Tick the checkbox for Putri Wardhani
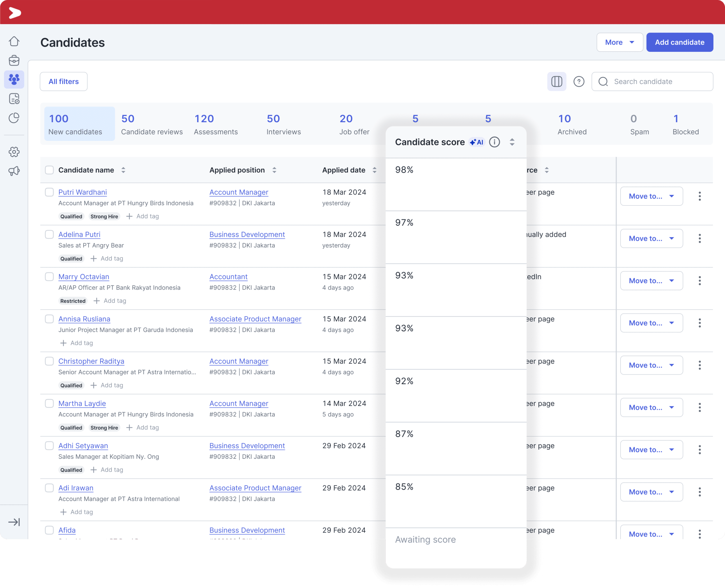 coord(50,192)
